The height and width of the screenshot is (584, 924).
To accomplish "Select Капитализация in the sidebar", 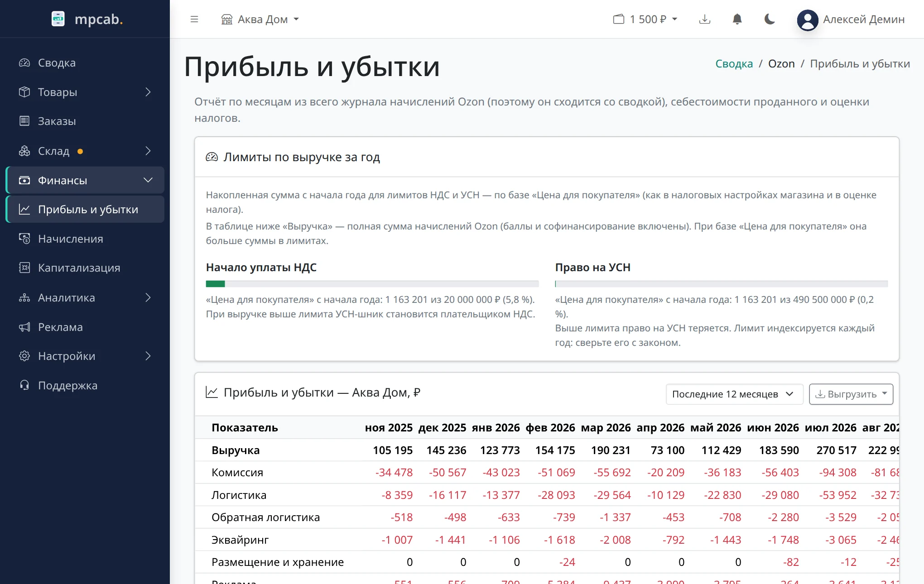I will coord(85,268).
